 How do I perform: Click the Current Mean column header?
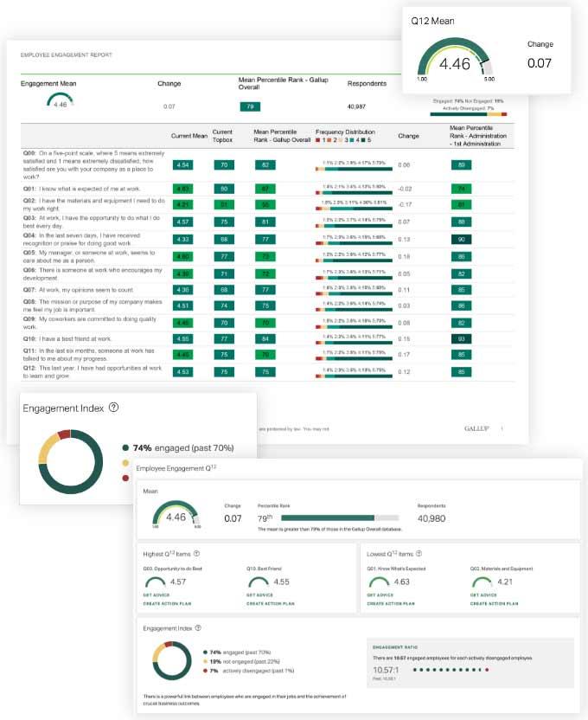[x=189, y=136]
